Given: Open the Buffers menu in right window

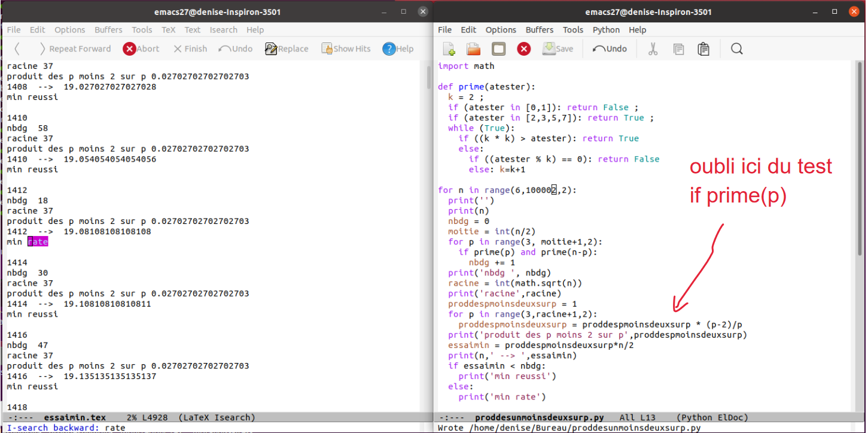Looking at the screenshot, I should pyautogui.click(x=540, y=30).
